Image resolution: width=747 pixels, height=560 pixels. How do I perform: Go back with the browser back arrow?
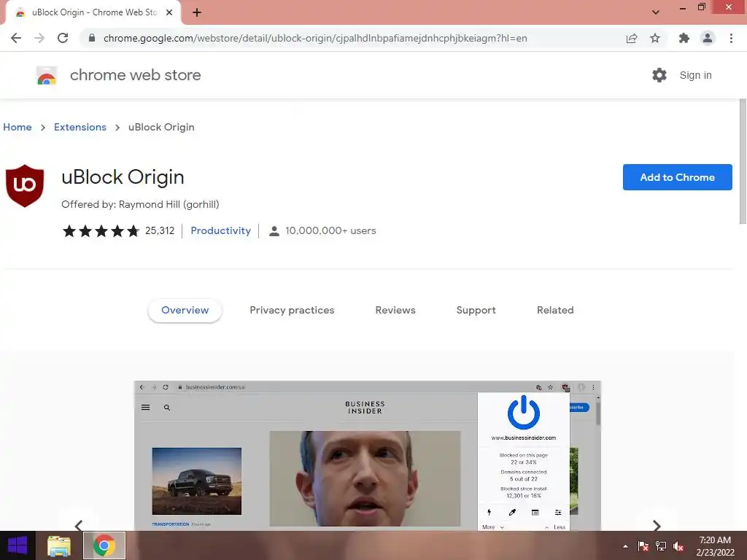[x=16, y=38]
